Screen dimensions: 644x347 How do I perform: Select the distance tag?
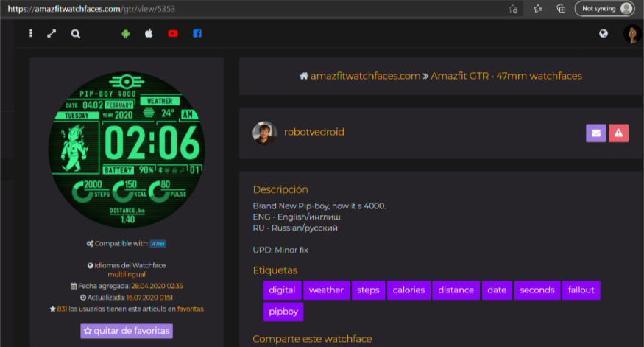click(456, 290)
